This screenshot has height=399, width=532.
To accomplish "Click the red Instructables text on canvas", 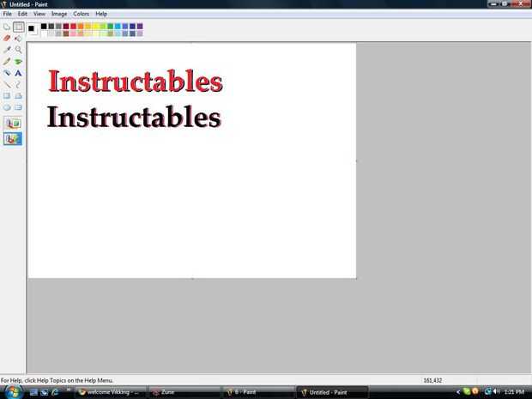I will coord(136,82).
